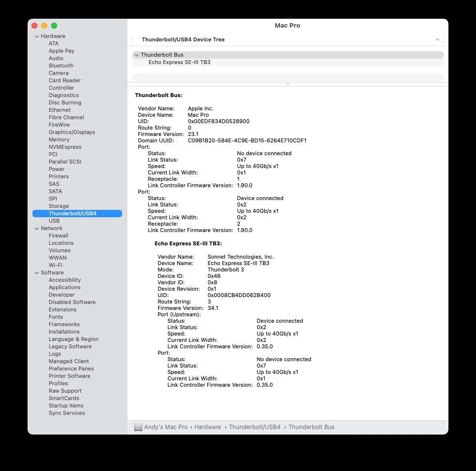Select Installations under Software
476x471 pixels.
(x=64, y=332)
